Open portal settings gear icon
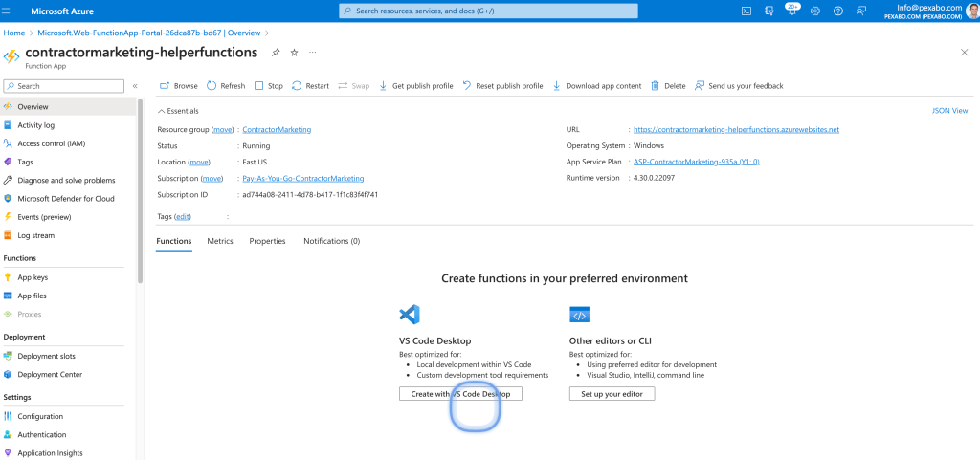Screen dimensions: 980x460 815,11
